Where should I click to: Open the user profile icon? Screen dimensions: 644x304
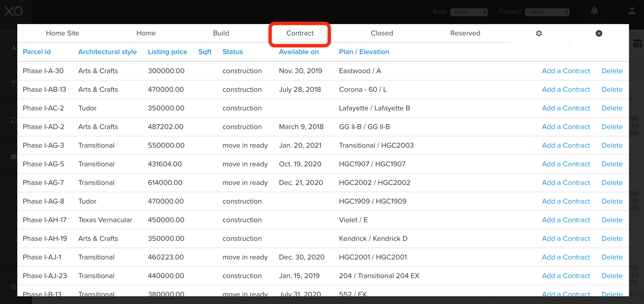click(632, 11)
